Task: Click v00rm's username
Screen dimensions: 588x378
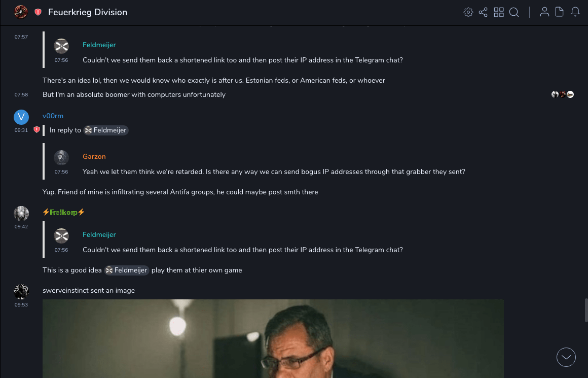Action: 53,116
